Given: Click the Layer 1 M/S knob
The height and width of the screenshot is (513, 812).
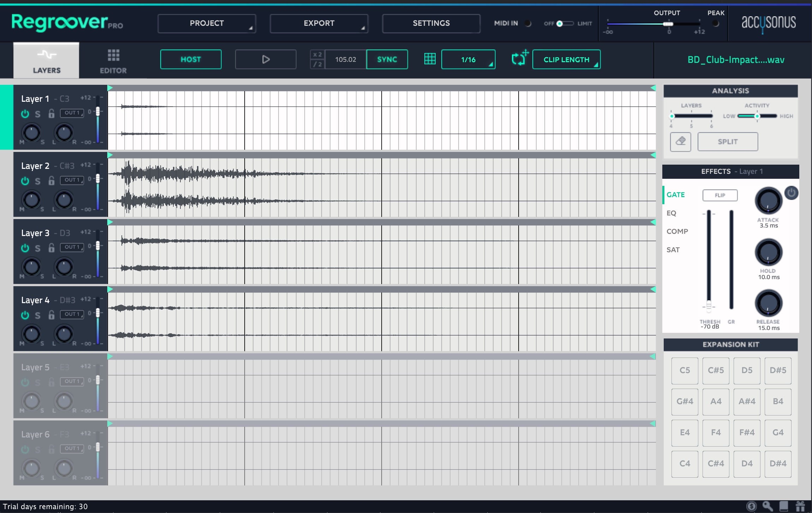Looking at the screenshot, I should coord(31,133).
